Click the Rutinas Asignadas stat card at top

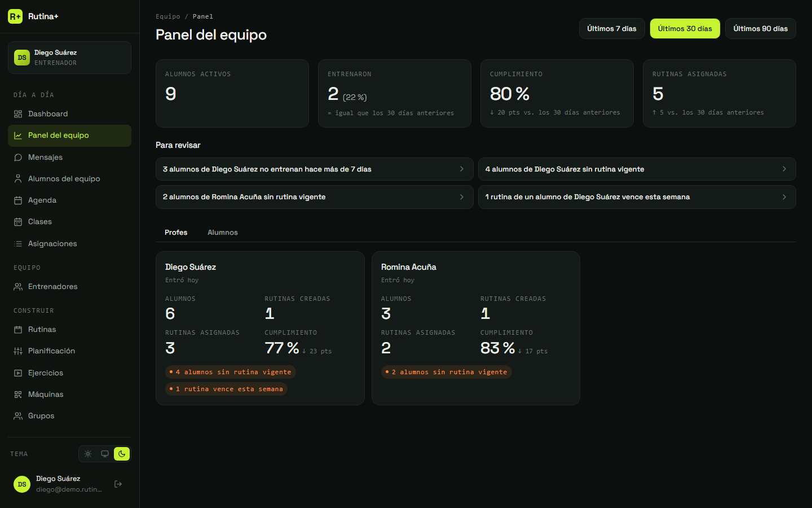720,94
